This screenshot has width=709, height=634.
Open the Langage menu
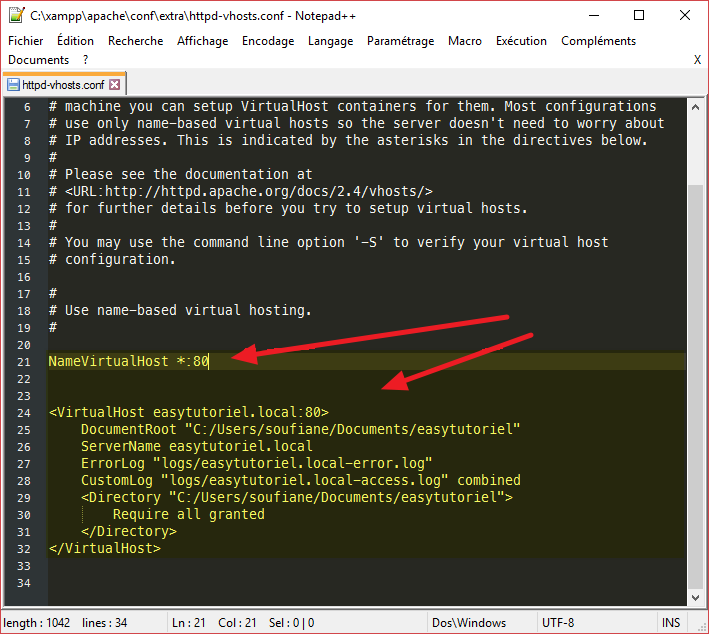tap(330, 41)
